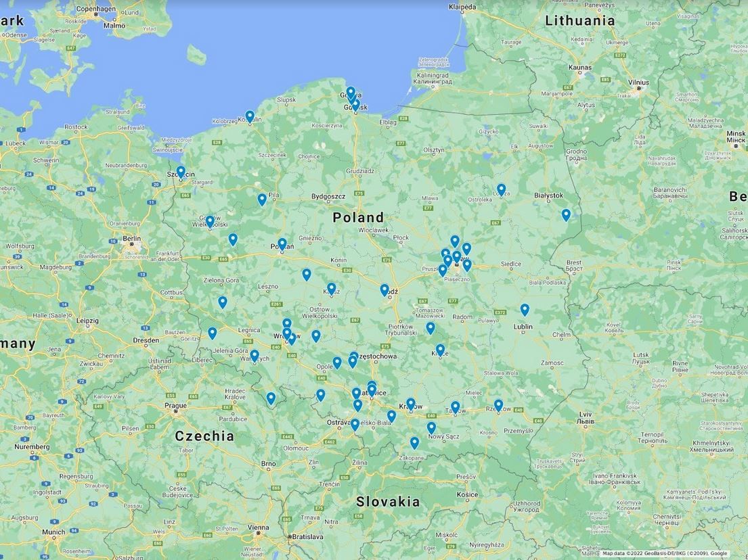The height and width of the screenshot is (560, 748).
Task: Select the marker at Kalisz
Action: point(331,289)
